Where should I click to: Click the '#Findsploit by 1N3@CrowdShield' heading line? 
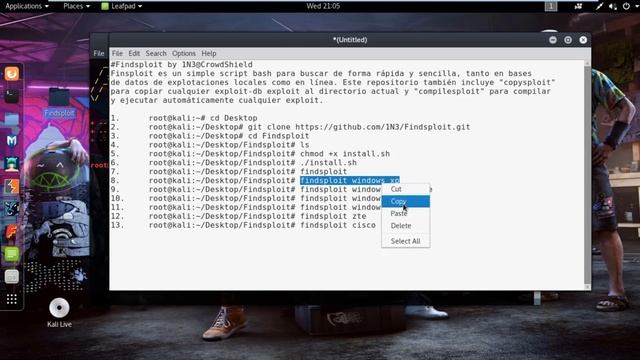pos(182,64)
